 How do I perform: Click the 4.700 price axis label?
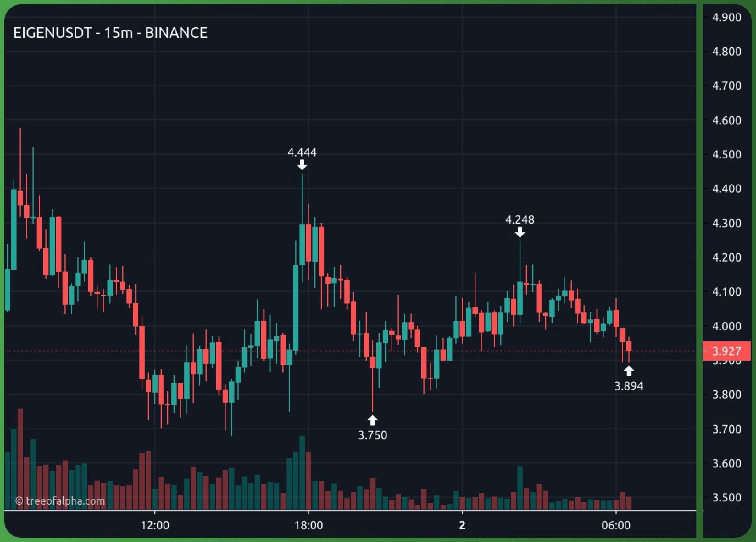tap(727, 86)
